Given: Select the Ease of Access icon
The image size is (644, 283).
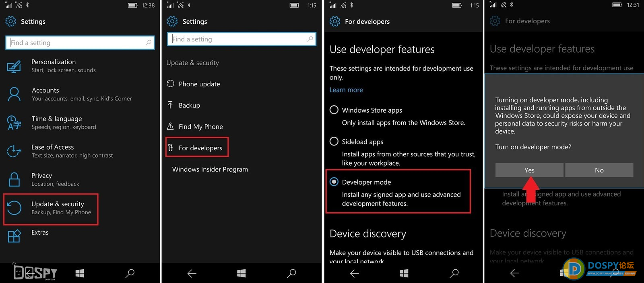Looking at the screenshot, I should pyautogui.click(x=14, y=151).
